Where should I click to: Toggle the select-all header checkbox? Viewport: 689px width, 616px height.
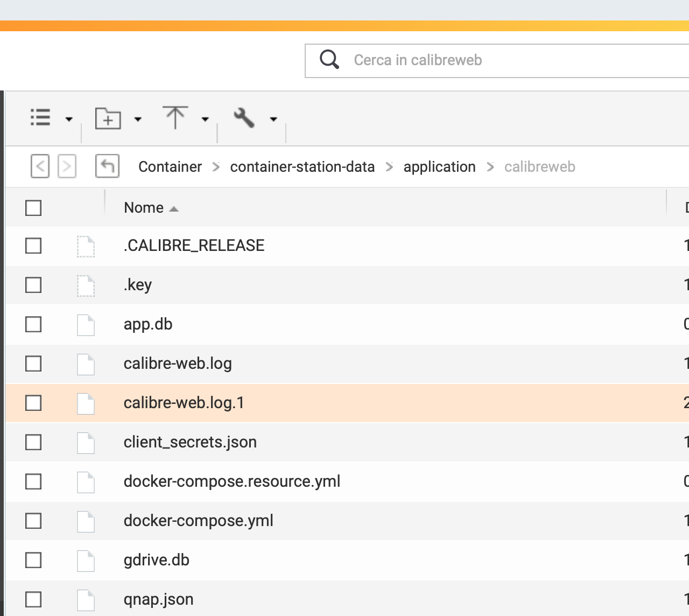[x=33, y=208]
